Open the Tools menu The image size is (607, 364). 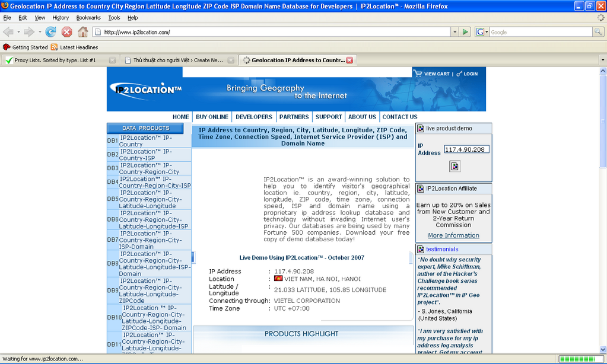pyautogui.click(x=114, y=17)
